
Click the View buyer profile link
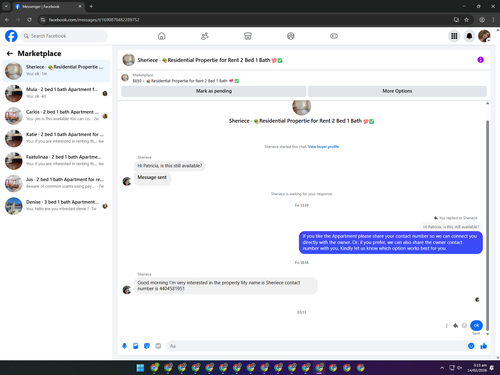coord(323,147)
